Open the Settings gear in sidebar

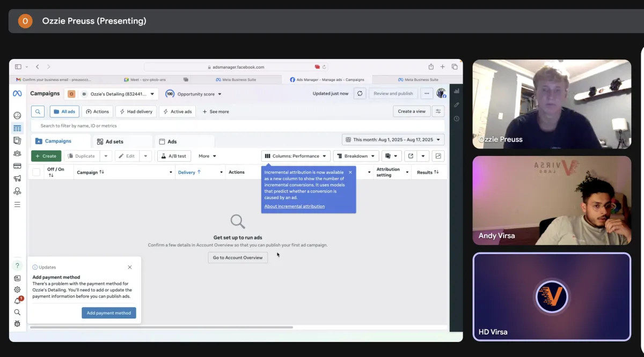pos(17,289)
